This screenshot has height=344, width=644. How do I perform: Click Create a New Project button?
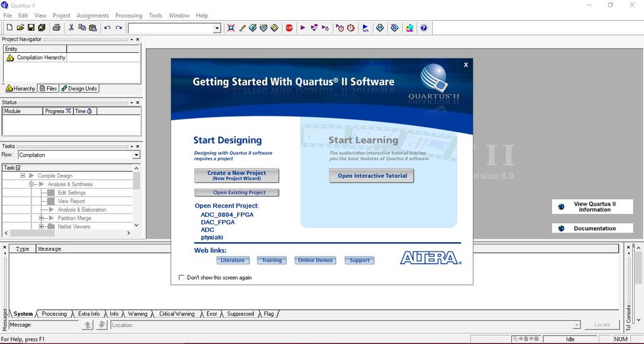236,175
